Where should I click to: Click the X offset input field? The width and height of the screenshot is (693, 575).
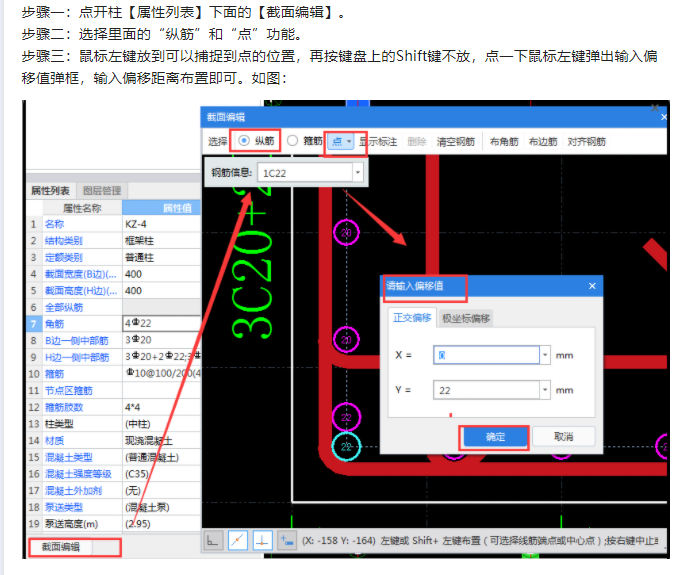click(486, 355)
